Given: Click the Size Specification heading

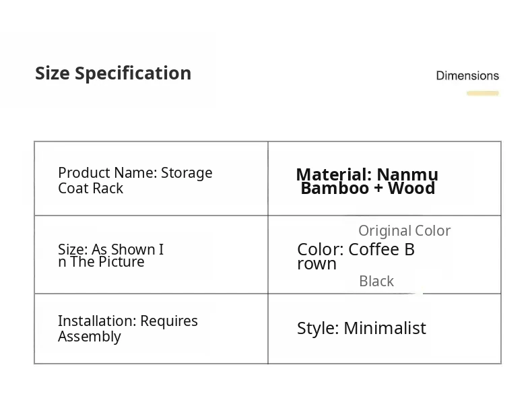Looking at the screenshot, I should point(113,73).
